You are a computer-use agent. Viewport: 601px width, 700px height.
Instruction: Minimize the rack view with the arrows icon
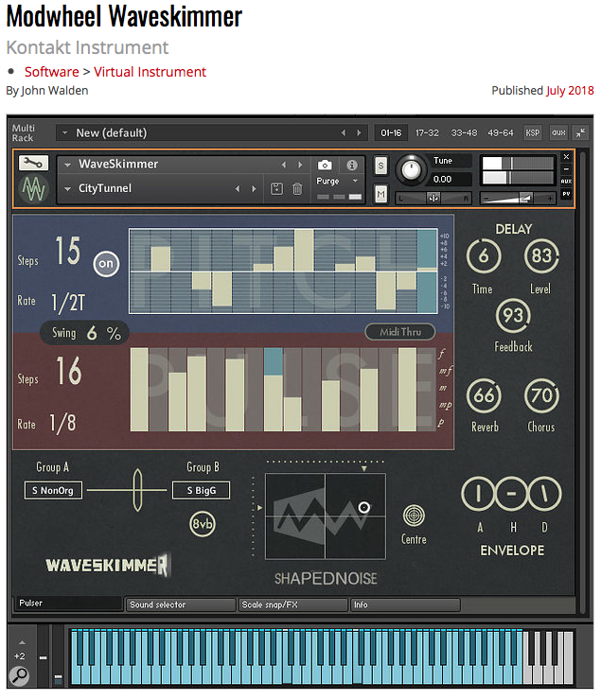tap(580, 132)
